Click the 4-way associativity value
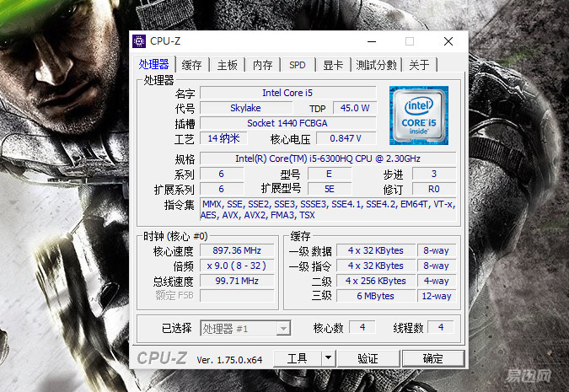 click(x=437, y=282)
